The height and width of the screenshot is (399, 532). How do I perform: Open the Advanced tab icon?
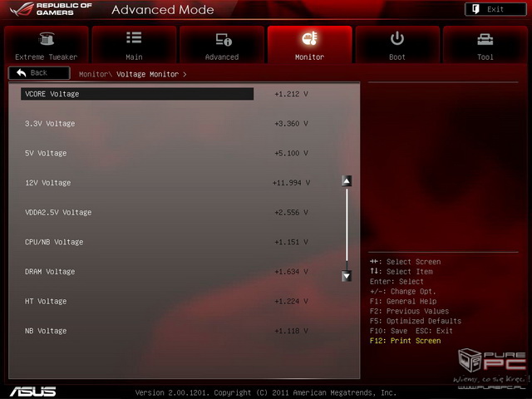point(222,39)
